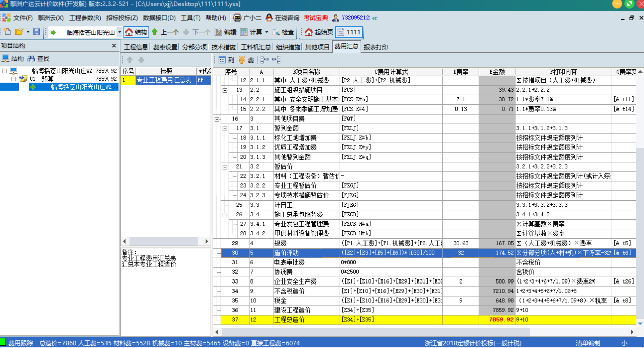This screenshot has width=644, height=348.
Task: Switch to the 组织措施 tab
Action: (288, 47)
